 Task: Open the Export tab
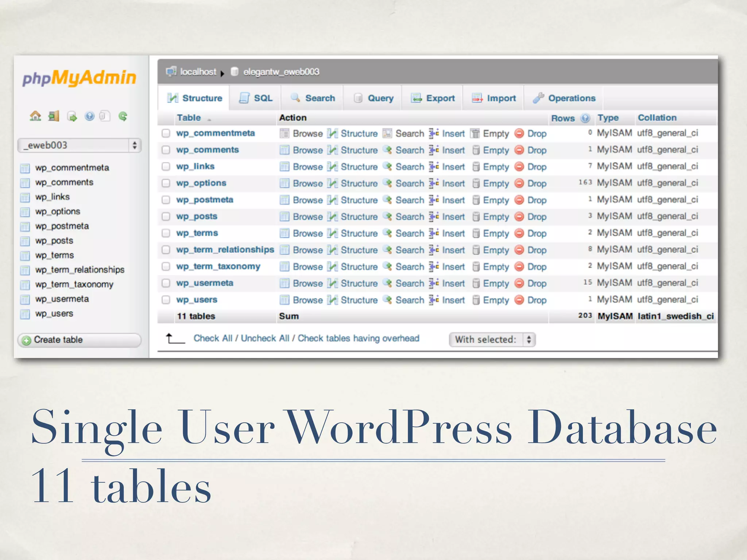(433, 98)
